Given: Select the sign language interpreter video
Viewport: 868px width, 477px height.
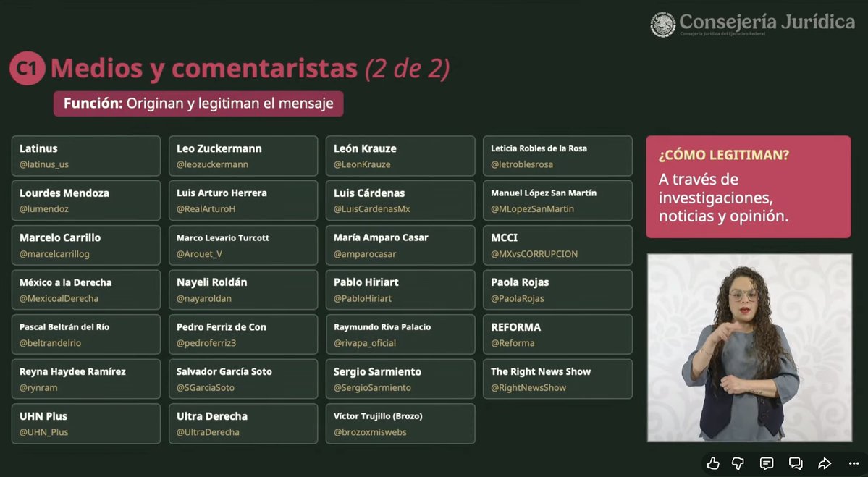Looking at the screenshot, I should click(x=749, y=347).
